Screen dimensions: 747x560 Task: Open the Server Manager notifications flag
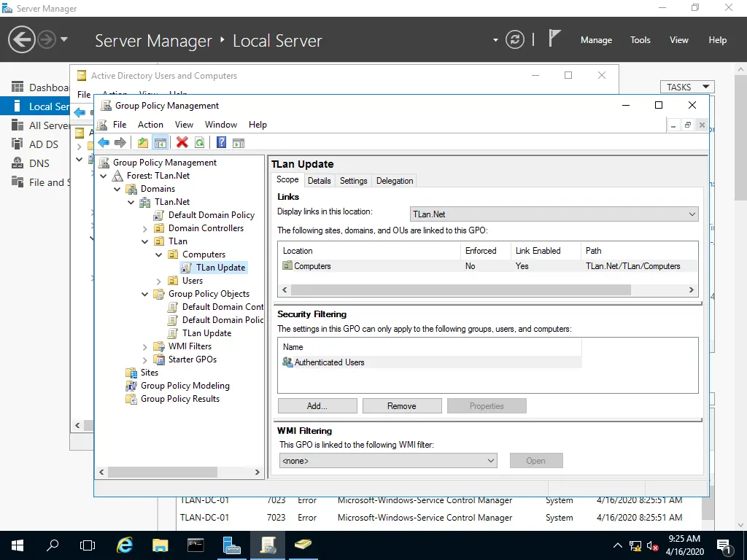[554, 39]
